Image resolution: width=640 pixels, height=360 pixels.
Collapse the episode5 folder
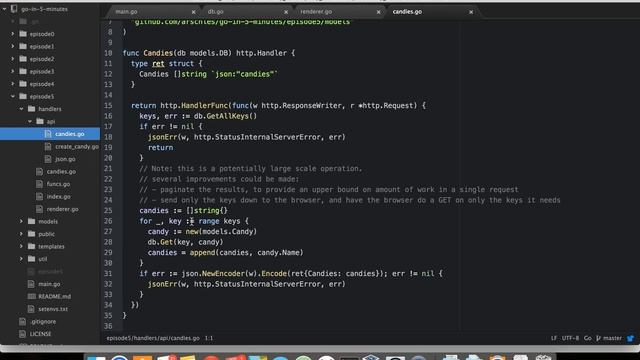coord(13,96)
